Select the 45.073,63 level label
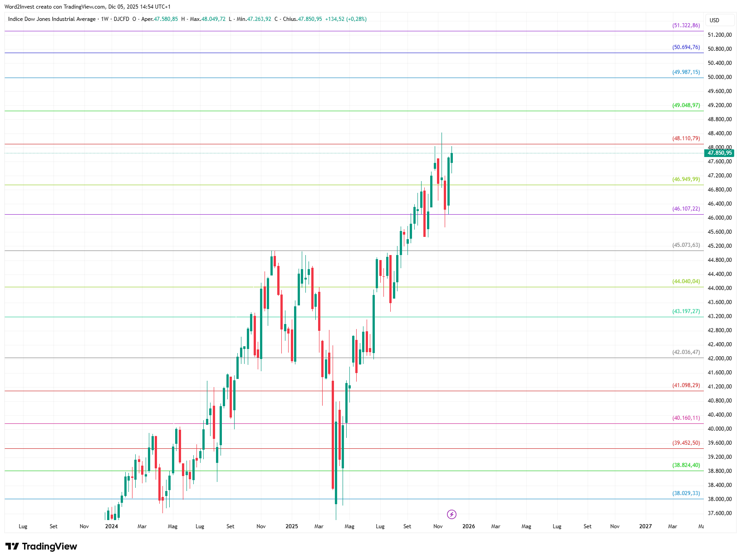741x560 pixels. (x=686, y=245)
